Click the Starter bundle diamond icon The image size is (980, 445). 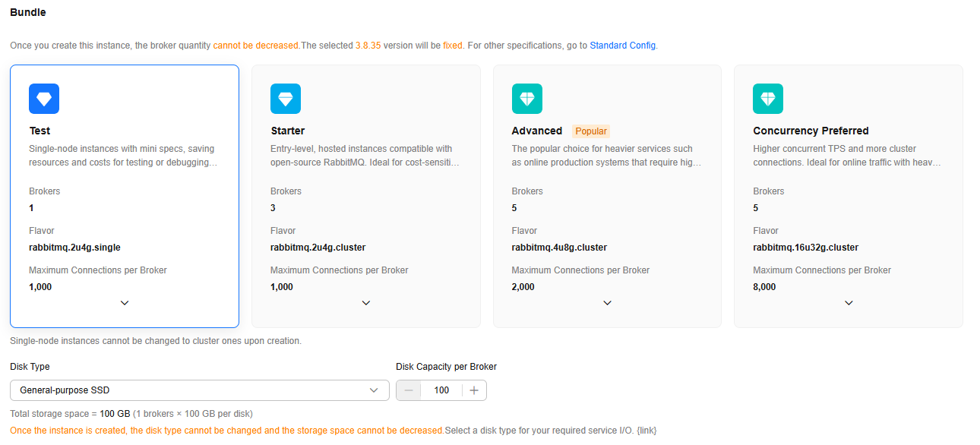286,99
